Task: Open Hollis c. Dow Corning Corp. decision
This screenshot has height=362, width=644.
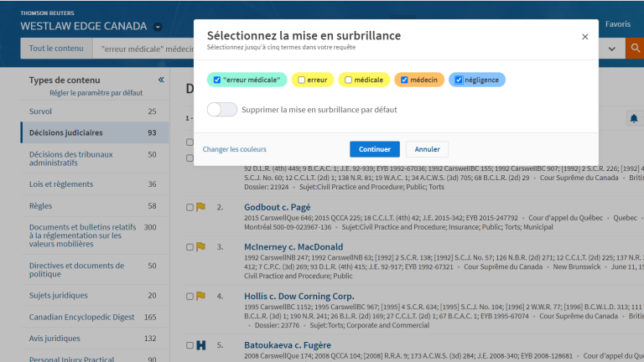Action: [x=299, y=296]
